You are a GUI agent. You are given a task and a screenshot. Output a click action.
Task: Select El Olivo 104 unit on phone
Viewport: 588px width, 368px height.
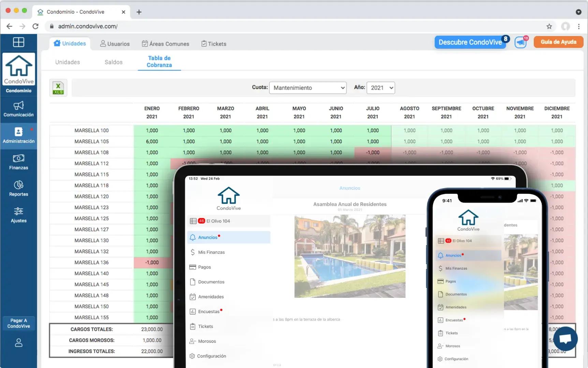(468, 241)
